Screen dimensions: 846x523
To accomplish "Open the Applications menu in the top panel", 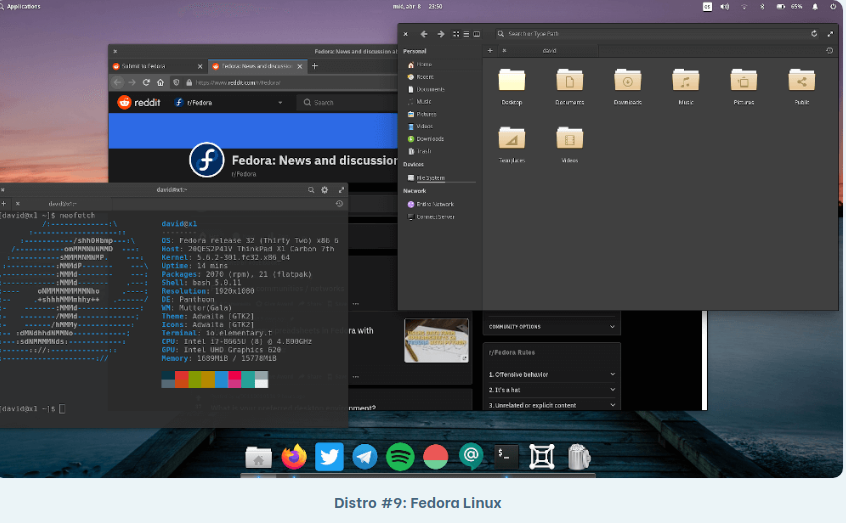I will pyautogui.click(x=22, y=6).
